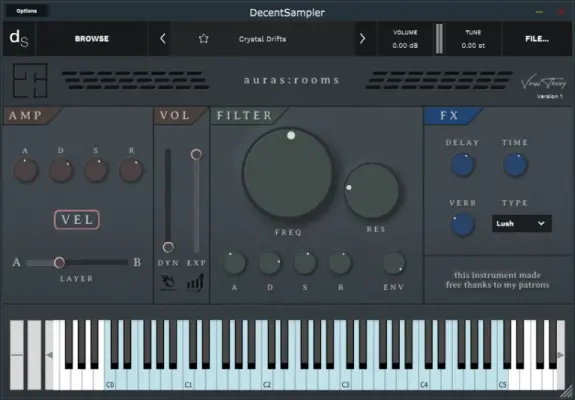Go to next preset with right chevron
Image resolution: width=575 pixels, height=400 pixels.
click(x=362, y=38)
